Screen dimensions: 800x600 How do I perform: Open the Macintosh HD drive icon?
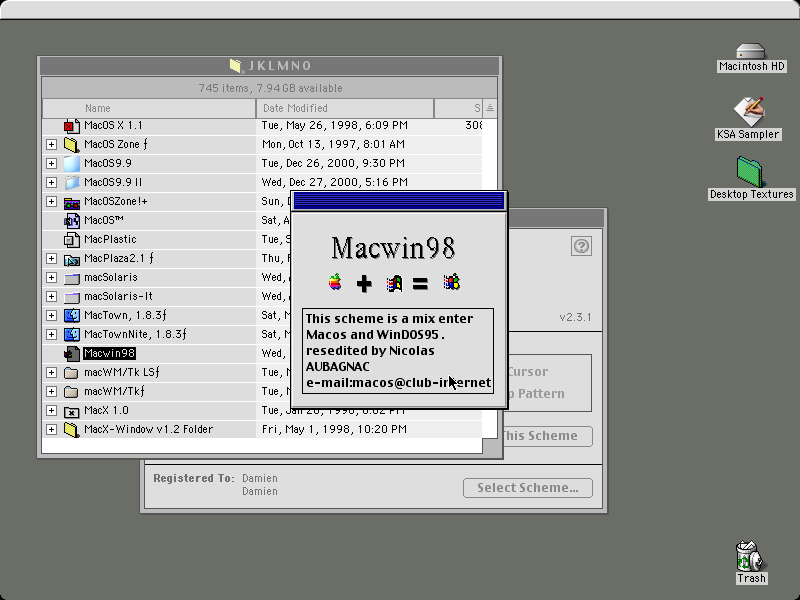[751, 51]
